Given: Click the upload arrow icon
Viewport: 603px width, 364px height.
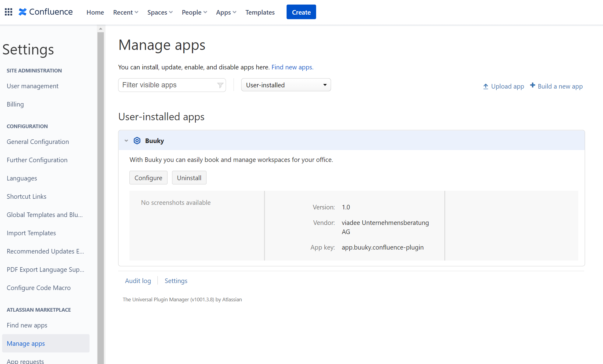Looking at the screenshot, I should (x=486, y=86).
